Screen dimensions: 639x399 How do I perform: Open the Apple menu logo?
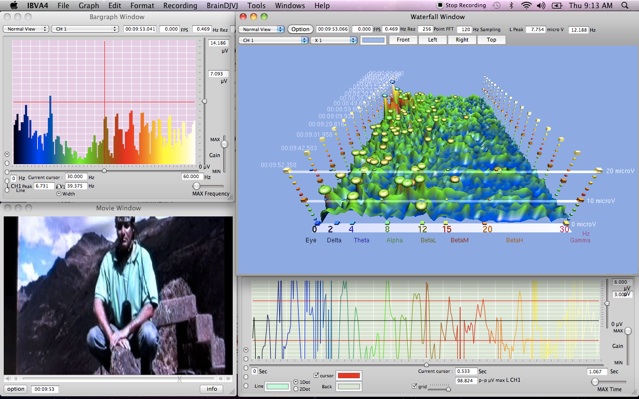13,5
